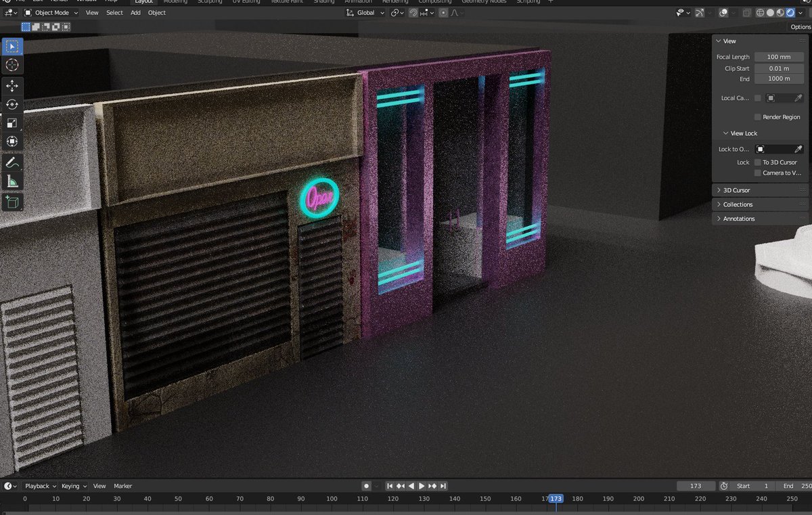Screen dimensions: 812x515
Task: Choose the intersect selection mode icon
Action: click(x=66, y=27)
